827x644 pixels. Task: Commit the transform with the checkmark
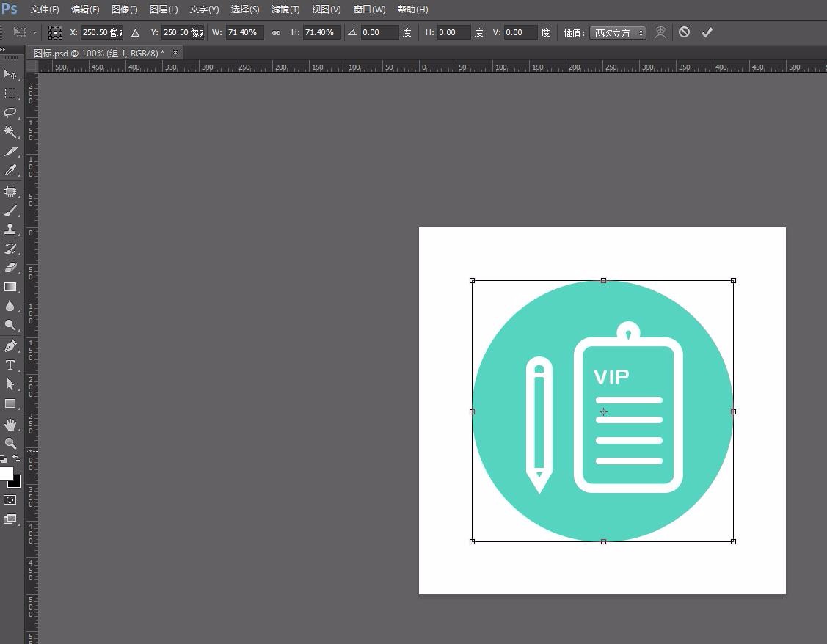pyautogui.click(x=707, y=33)
